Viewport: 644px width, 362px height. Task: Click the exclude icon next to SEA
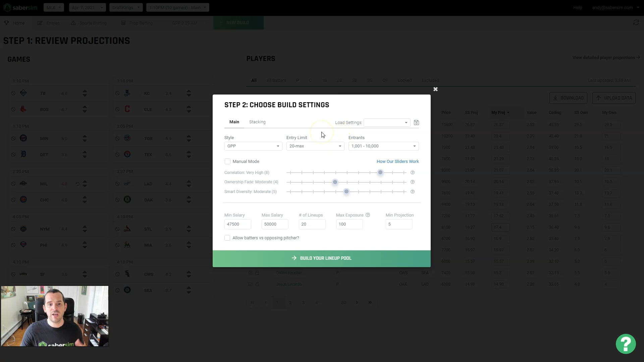click(x=117, y=290)
